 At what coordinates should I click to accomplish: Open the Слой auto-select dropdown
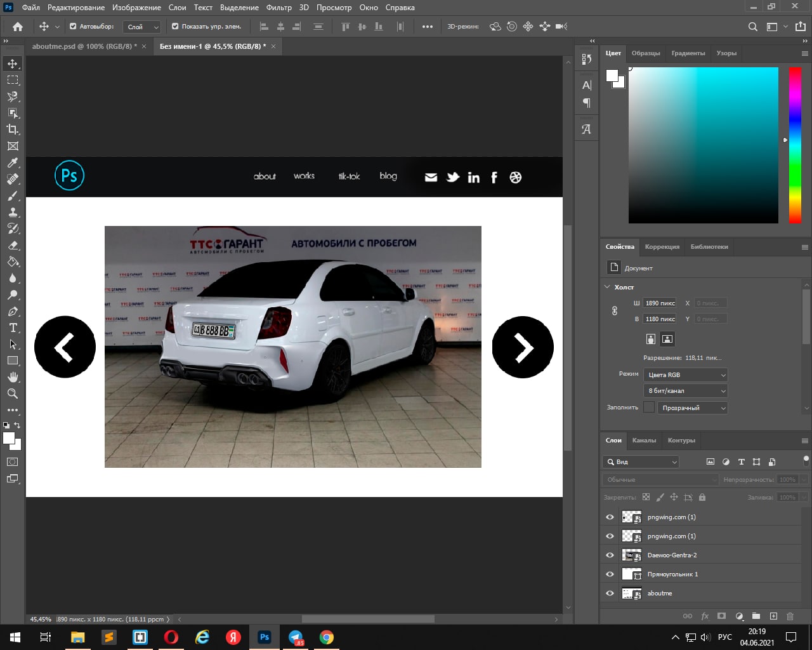coord(141,27)
